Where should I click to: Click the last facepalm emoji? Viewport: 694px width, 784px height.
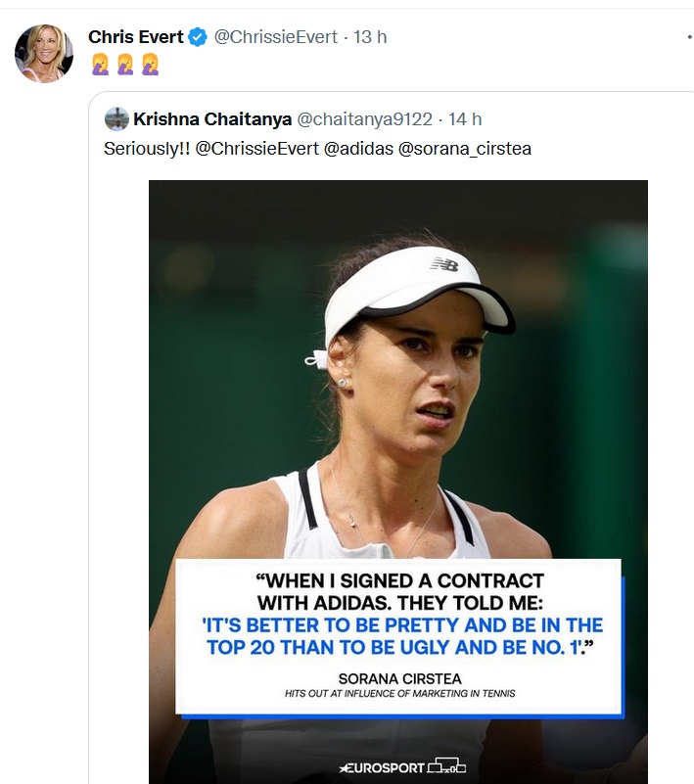[149, 65]
